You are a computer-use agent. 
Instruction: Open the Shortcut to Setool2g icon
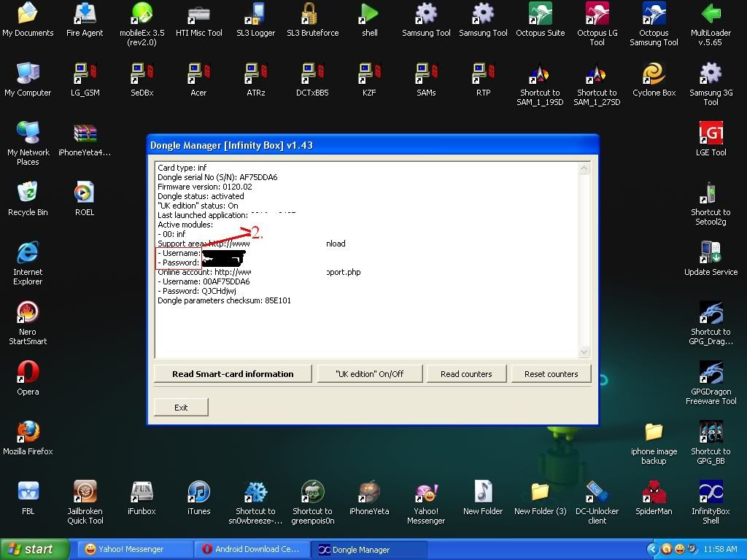point(711,203)
